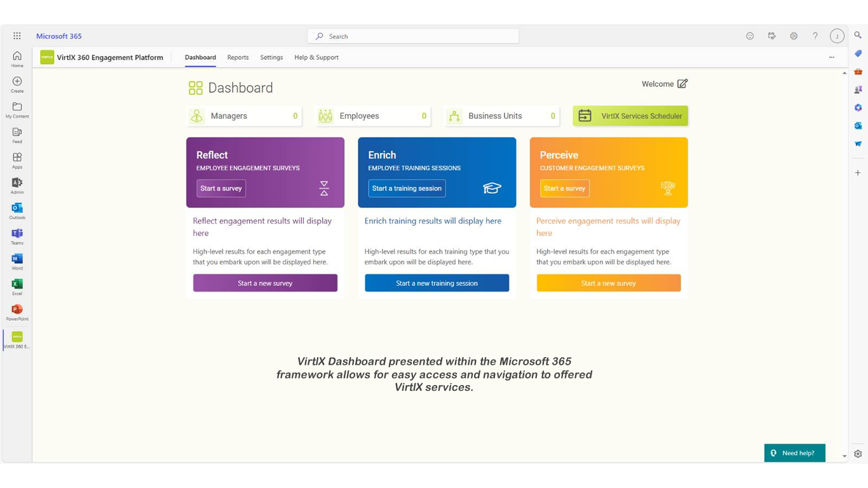Click Start a new training session button
The width and height of the screenshot is (868, 488).
pyautogui.click(x=437, y=283)
